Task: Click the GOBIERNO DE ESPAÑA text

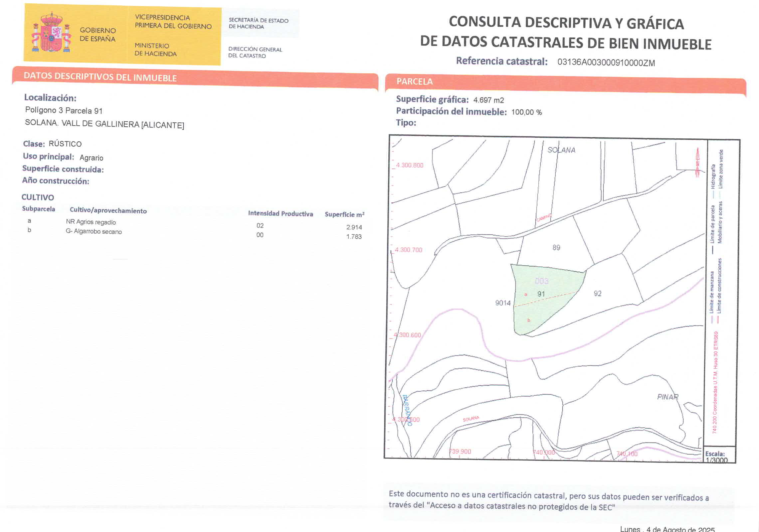Action: click(97, 35)
